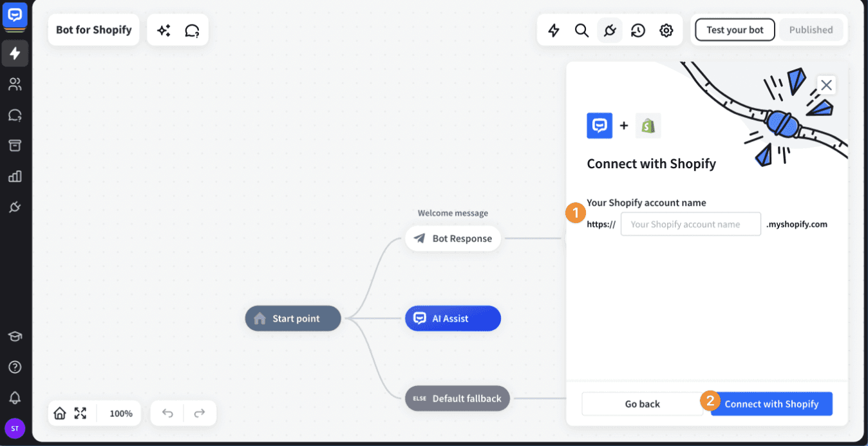
Task: Click the home icon in zoom controls
Action: [60, 413]
